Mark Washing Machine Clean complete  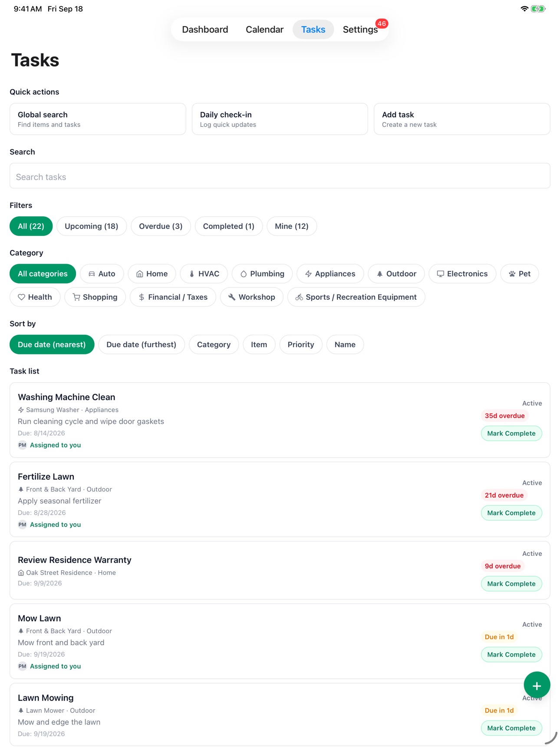pyautogui.click(x=511, y=433)
